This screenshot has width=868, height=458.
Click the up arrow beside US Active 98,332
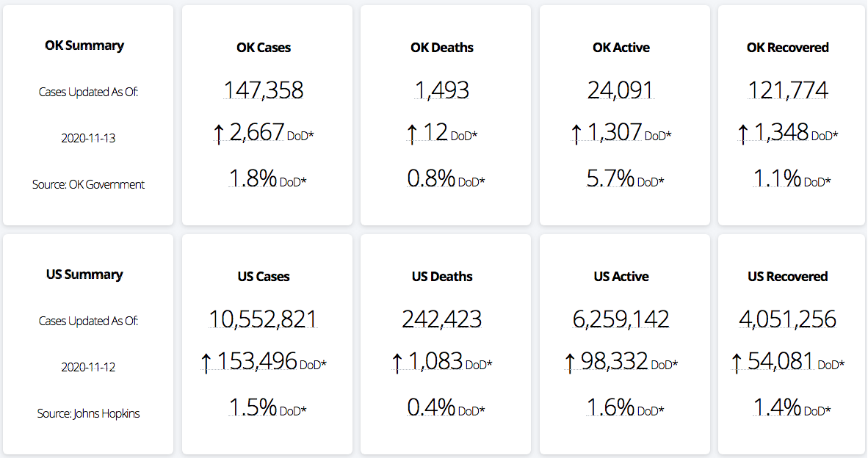(x=570, y=362)
